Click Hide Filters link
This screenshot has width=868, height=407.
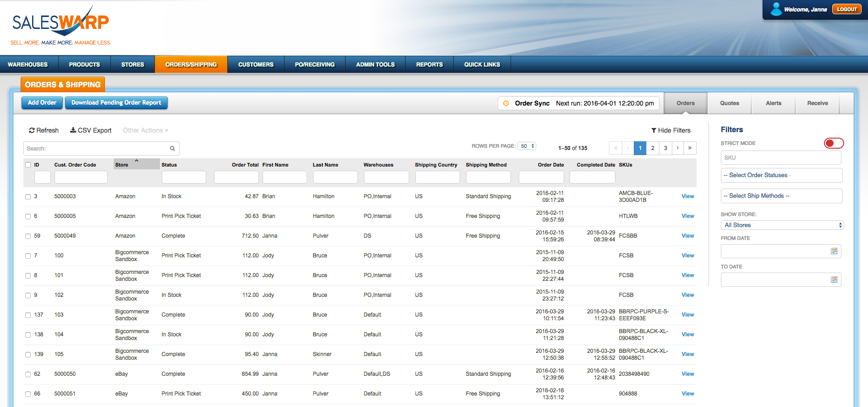point(671,130)
